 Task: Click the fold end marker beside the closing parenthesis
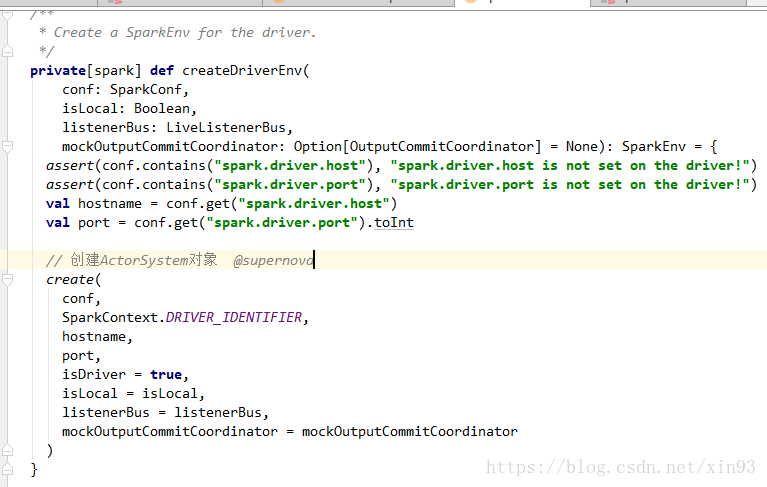(x=7, y=450)
